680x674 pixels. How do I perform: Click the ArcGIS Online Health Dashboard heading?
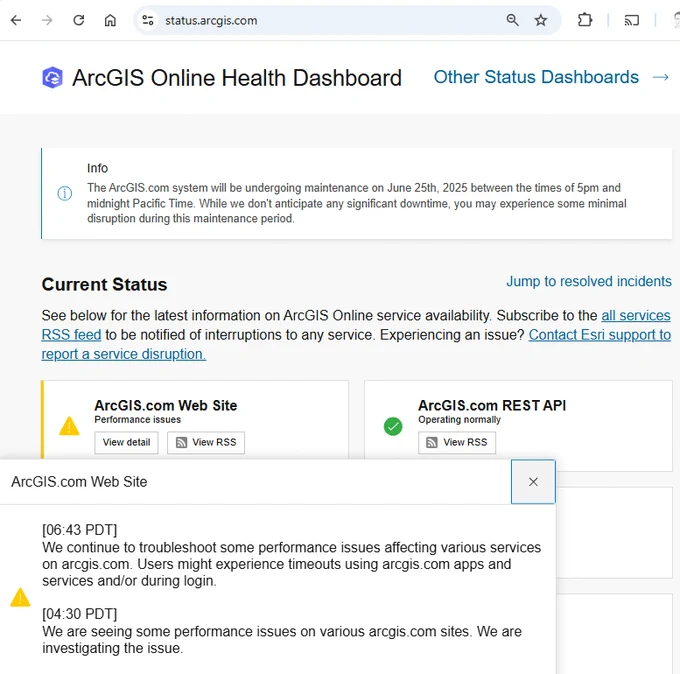[237, 78]
